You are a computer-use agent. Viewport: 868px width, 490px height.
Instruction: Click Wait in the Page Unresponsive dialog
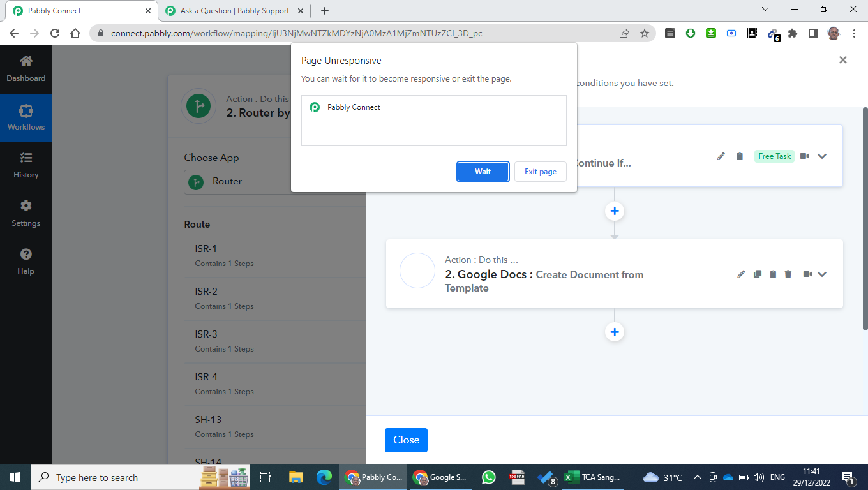[x=483, y=172]
